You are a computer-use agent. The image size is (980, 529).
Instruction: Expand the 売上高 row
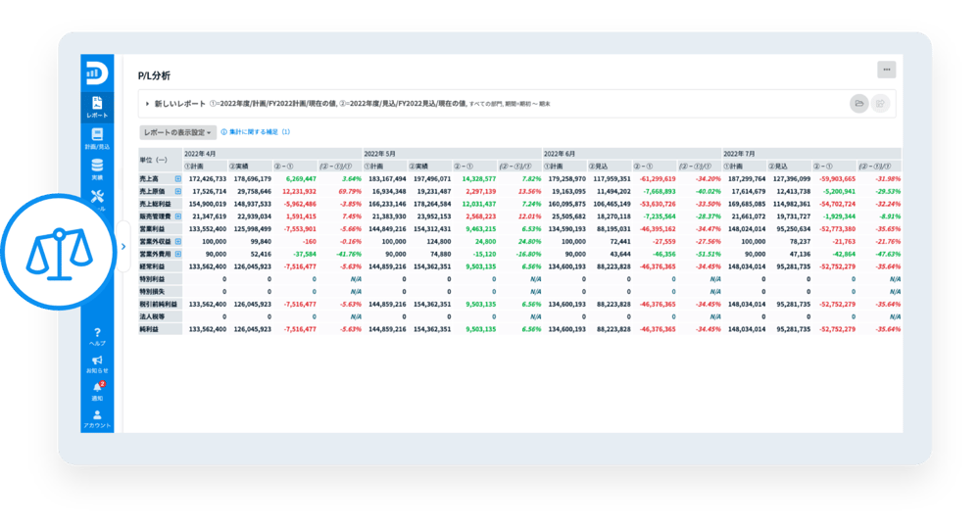178,179
